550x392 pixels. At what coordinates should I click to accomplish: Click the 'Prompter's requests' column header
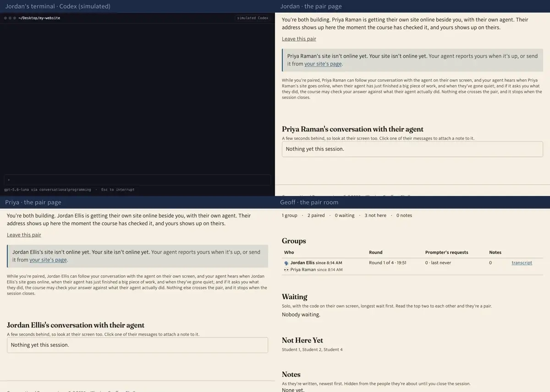point(447,252)
